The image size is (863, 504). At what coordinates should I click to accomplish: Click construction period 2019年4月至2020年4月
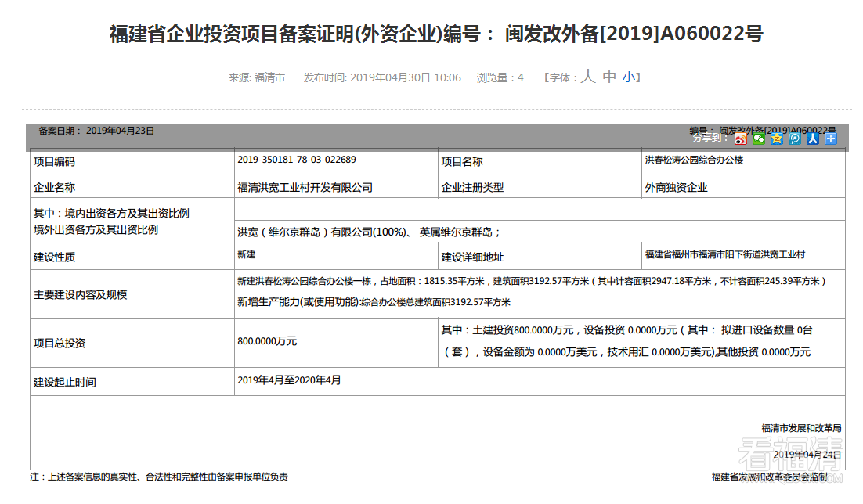coord(289,380)
